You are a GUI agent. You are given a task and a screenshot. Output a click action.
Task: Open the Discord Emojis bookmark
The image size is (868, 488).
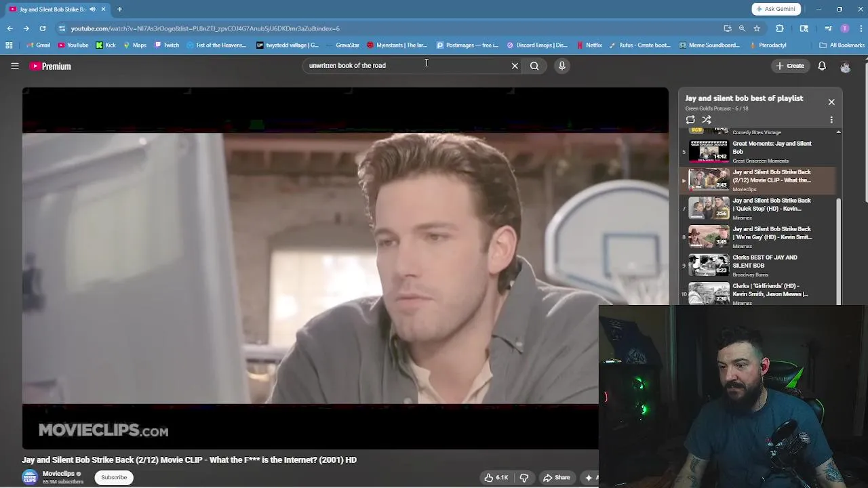(537, 45)
